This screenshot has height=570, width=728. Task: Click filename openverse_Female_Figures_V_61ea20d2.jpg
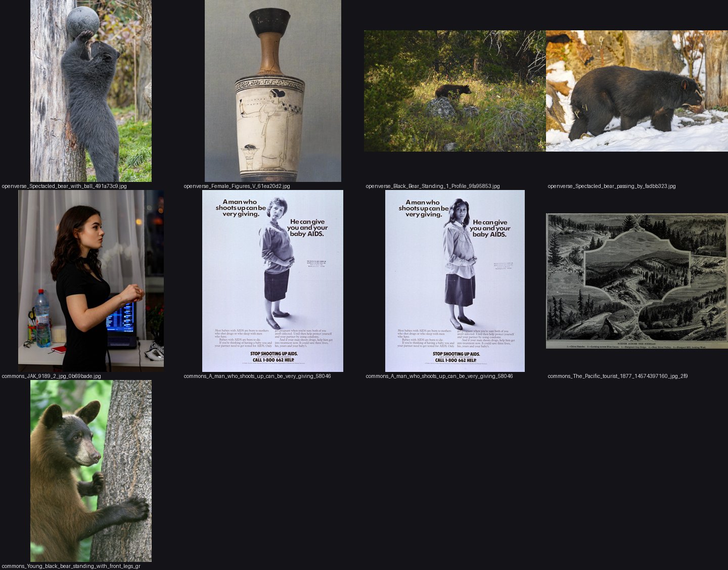point(237,186)
